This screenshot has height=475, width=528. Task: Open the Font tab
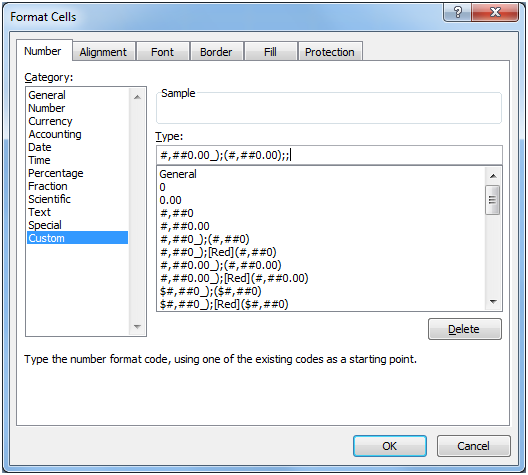[x=163, y=52]
